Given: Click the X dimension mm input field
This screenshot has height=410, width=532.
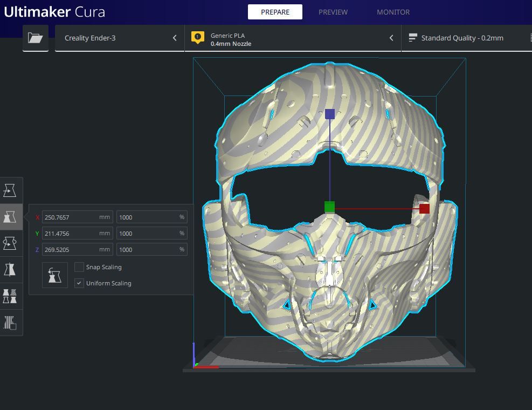Looking at the screenshot, I should (70, 217).
